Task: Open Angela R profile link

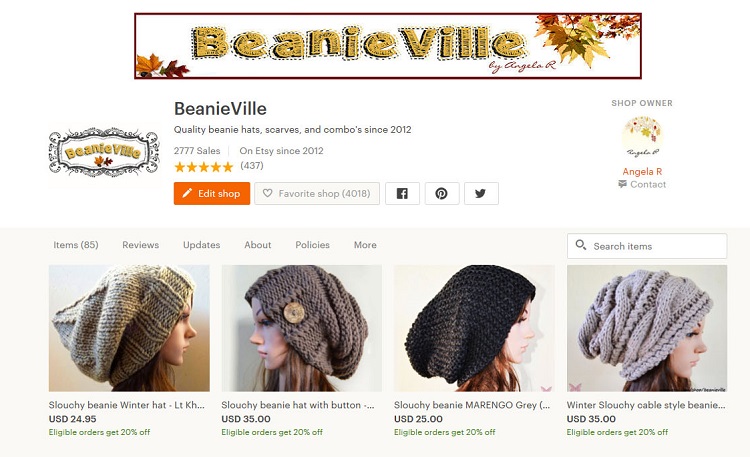Action: pos(642,171)
